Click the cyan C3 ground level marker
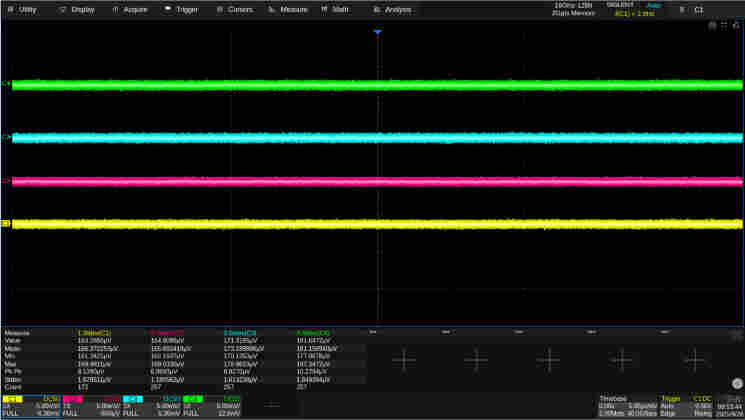 [x=6, y=137]
